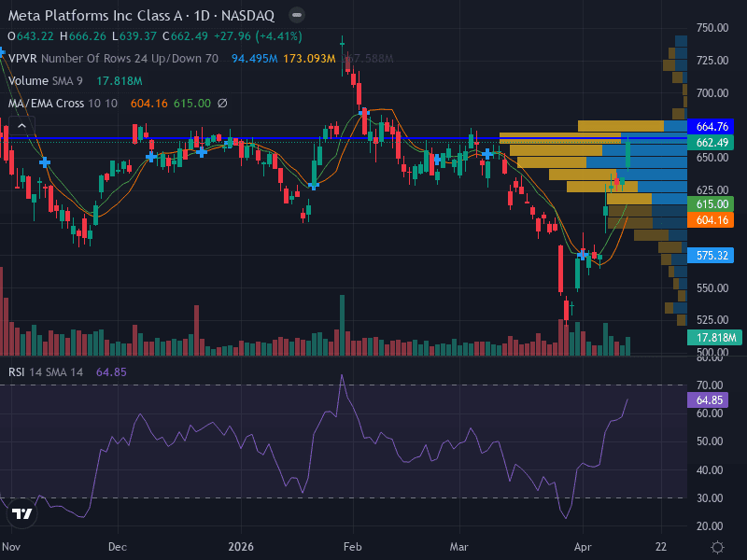
Task: Click the 750.00 price axis label
Action: click(712, 28)
